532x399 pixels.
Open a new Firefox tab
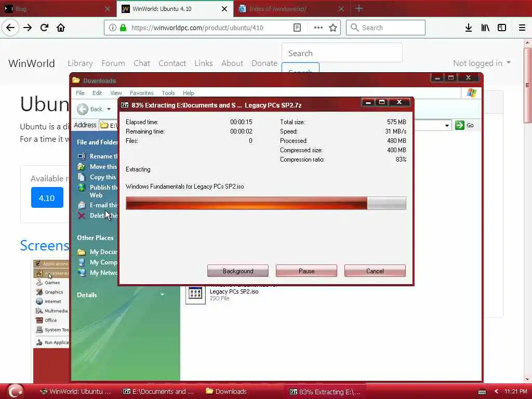[x=359, y=9]
